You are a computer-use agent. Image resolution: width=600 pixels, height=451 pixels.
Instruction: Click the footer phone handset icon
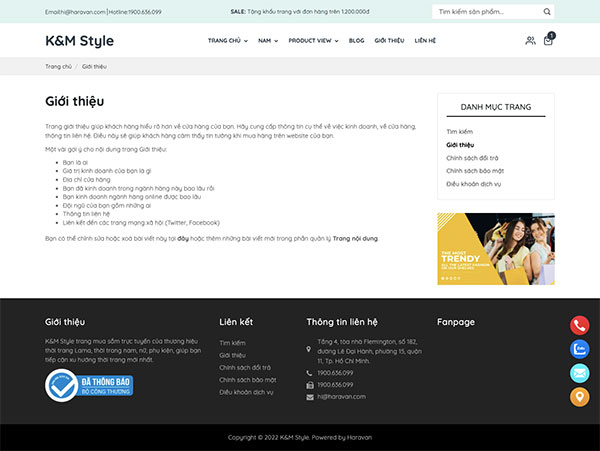click(309, 373)
